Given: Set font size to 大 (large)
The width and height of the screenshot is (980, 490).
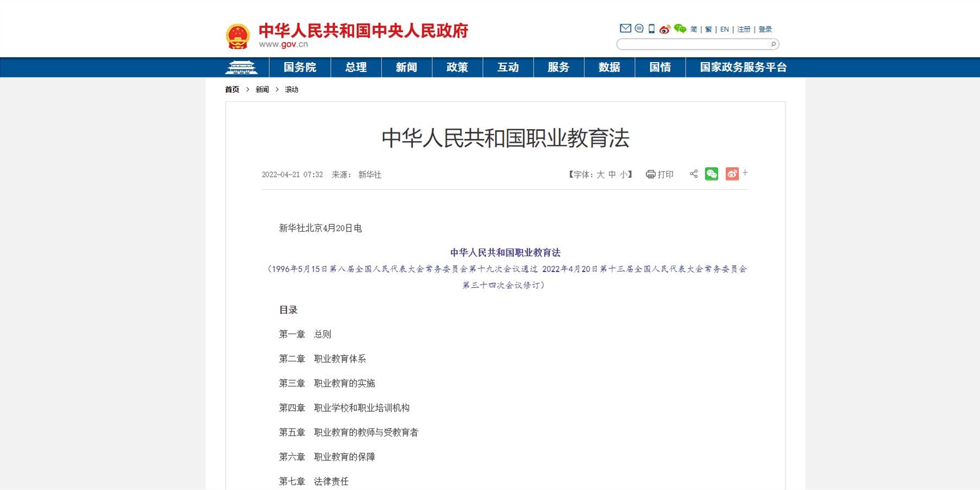Looking at the screenshot, I should point(600,174).
